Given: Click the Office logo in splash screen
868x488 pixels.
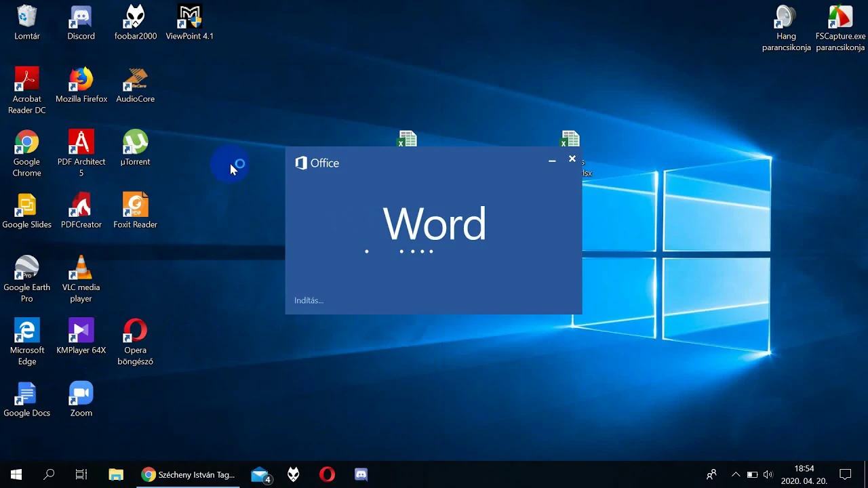Looking at the screenshot, I should click(x=317, y=163).
